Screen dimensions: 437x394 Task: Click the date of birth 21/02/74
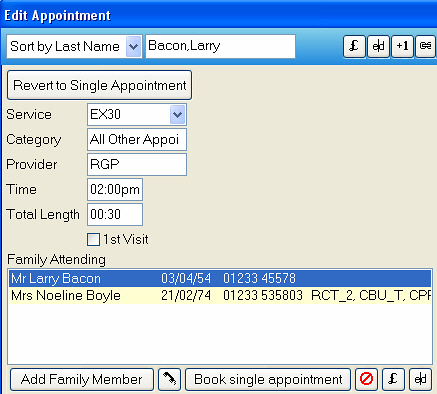(x=186, y=295)
